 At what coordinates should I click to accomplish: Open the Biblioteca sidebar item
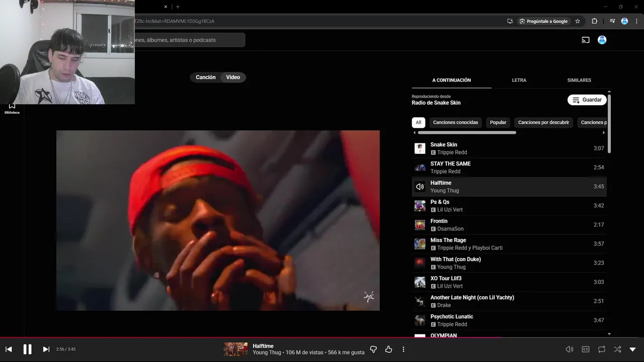tap(12, 108)
